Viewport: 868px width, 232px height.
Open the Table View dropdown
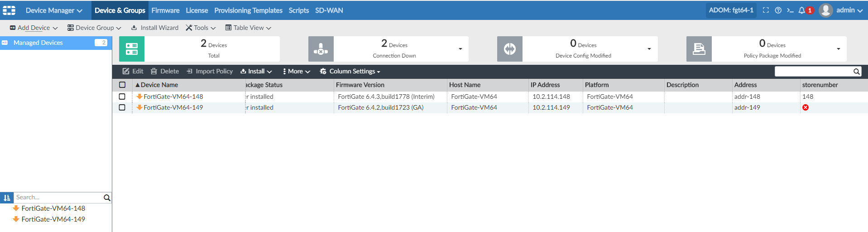(248, 28)
